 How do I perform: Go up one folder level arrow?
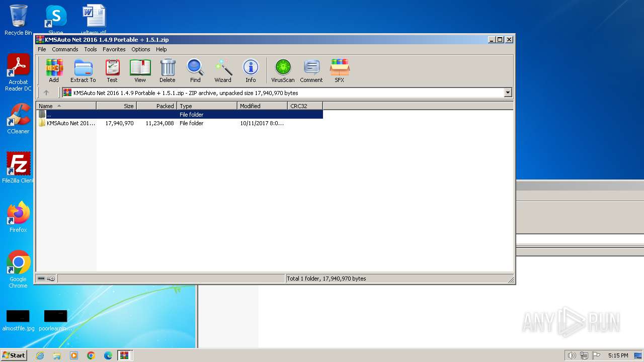46,93
